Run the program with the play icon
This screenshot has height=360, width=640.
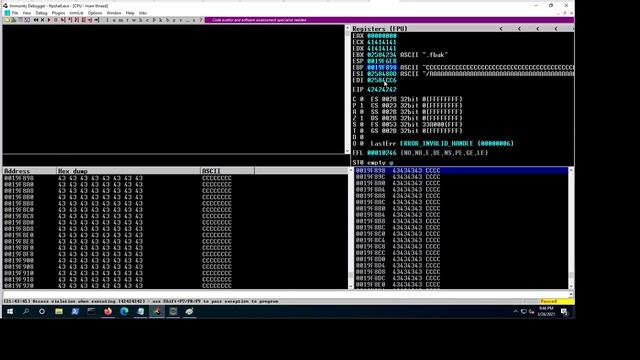pyautogui.click(x=49, y=20)
